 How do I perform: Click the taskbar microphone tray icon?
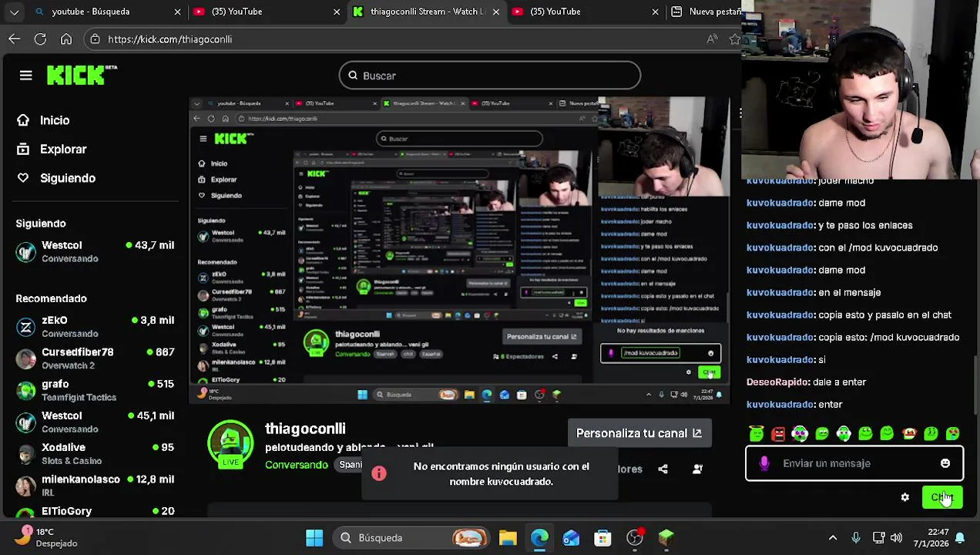click(x=856, y=537)
